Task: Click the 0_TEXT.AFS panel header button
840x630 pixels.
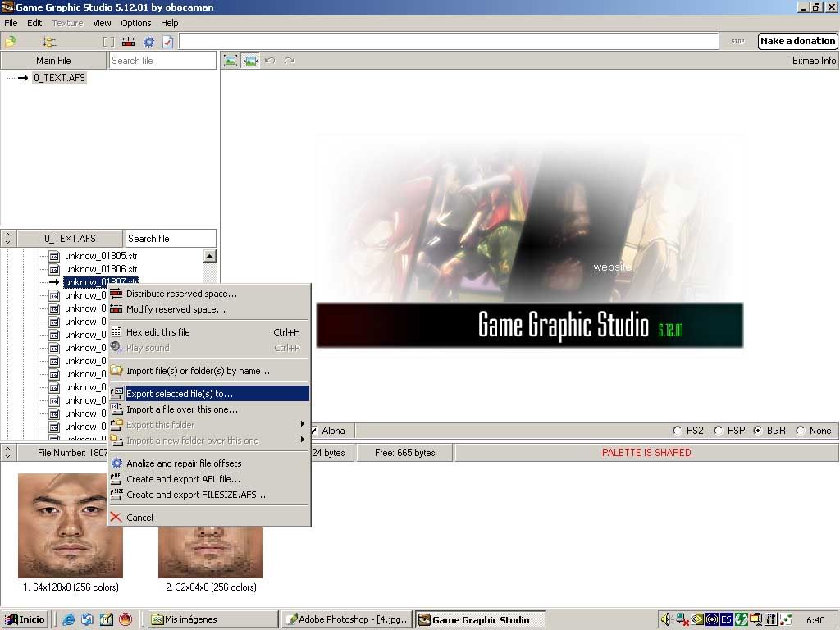Action: 71,239
